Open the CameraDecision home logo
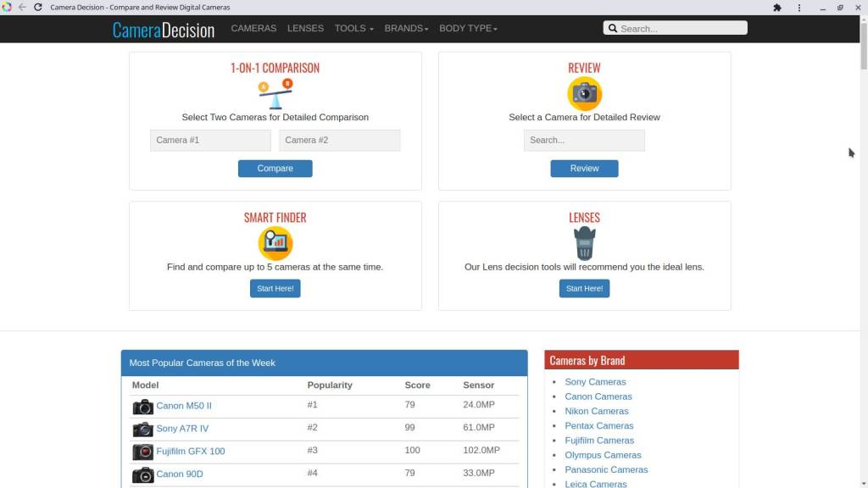 click(164, 30)
